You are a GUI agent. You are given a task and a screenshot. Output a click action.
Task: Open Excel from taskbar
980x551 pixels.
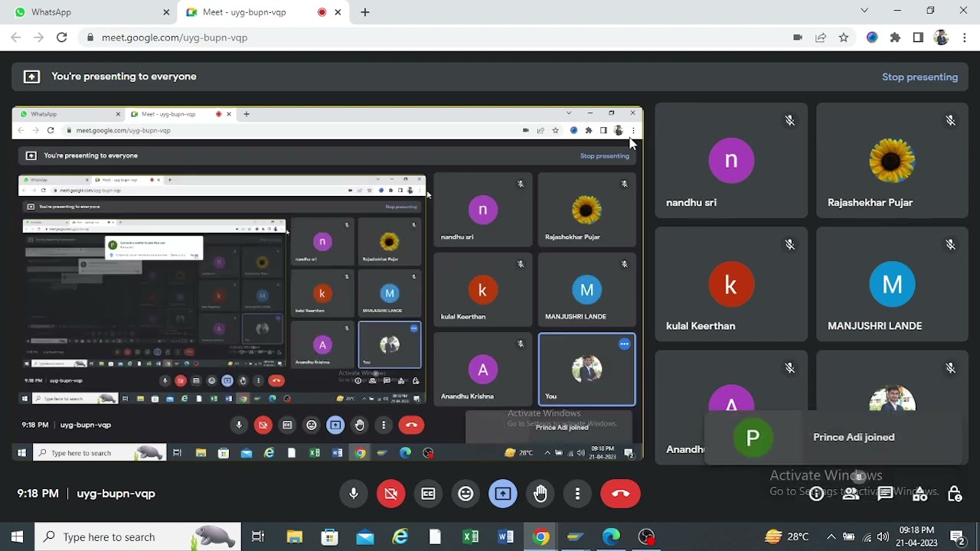(470, 536)
